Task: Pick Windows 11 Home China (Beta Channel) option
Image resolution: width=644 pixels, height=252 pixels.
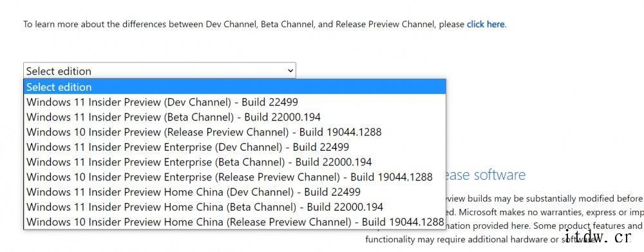Action: 235,207
